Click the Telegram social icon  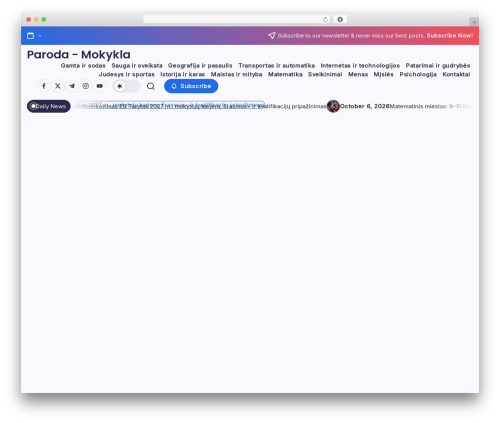click(x=72, y=86)
